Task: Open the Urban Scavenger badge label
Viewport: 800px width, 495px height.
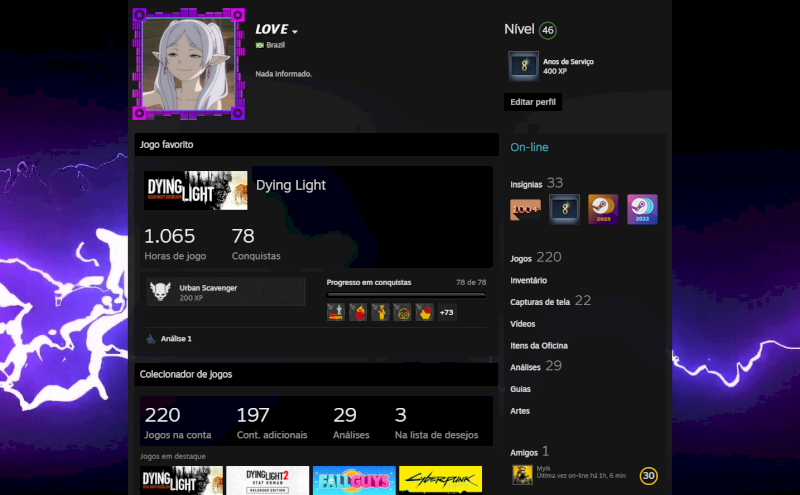Action: coord(208,288)
